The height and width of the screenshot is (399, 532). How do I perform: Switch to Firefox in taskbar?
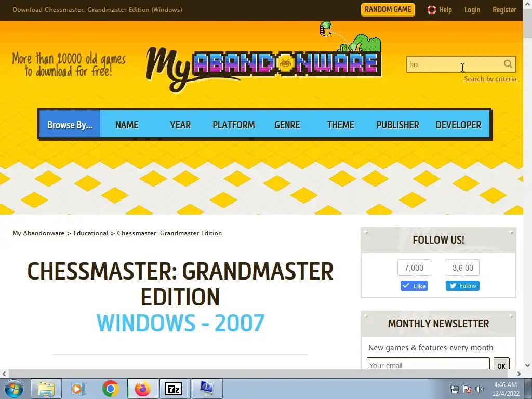click(142, 389)
